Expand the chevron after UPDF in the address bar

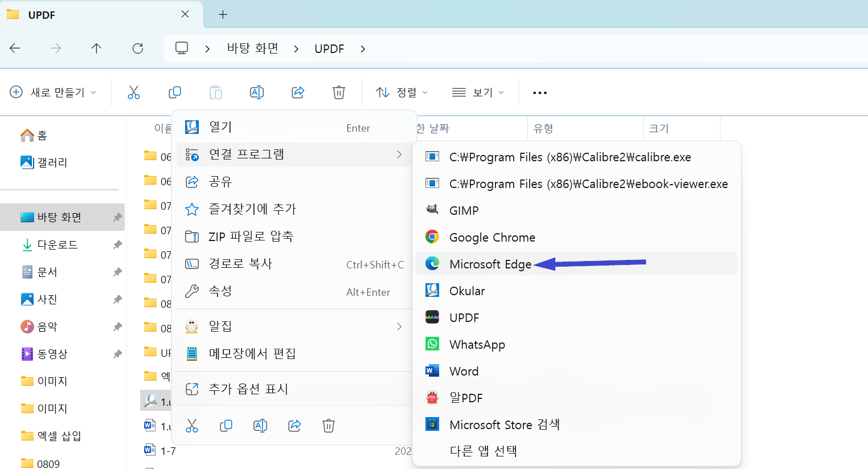point(363,49)
